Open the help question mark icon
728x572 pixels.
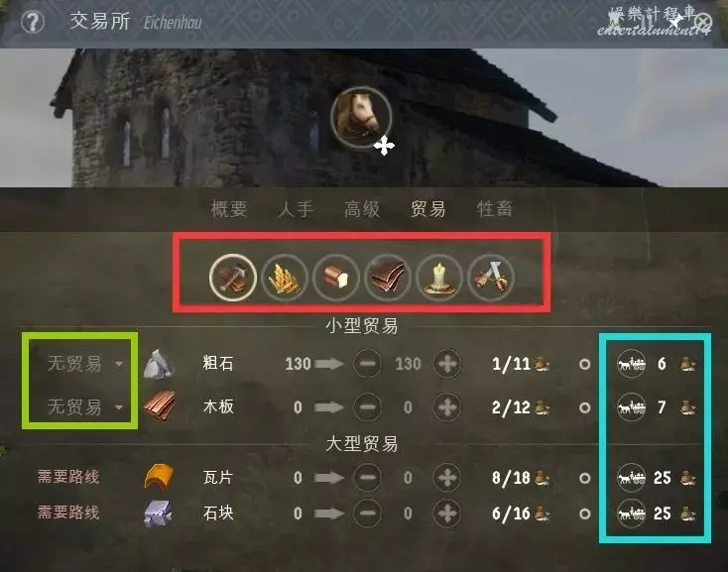coord(33,22)
